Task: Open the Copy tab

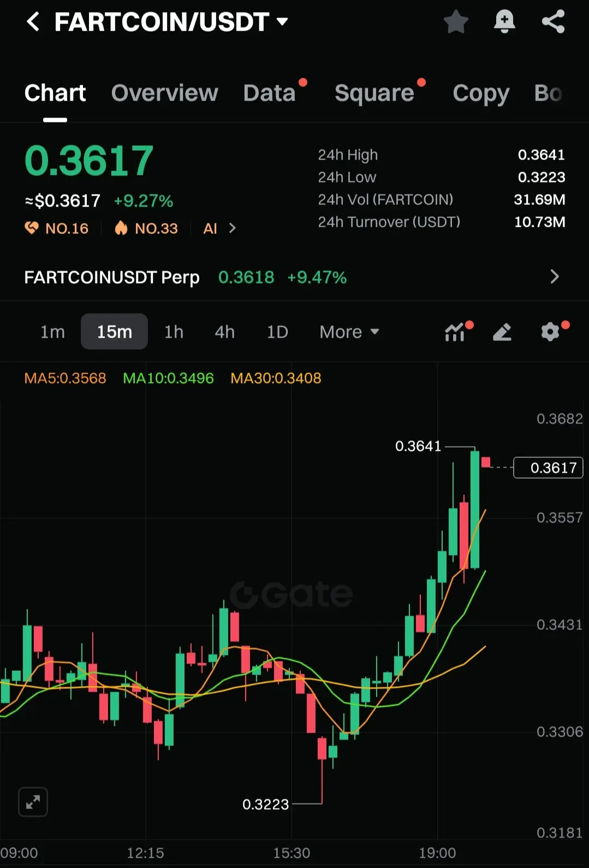Action: 481,93
